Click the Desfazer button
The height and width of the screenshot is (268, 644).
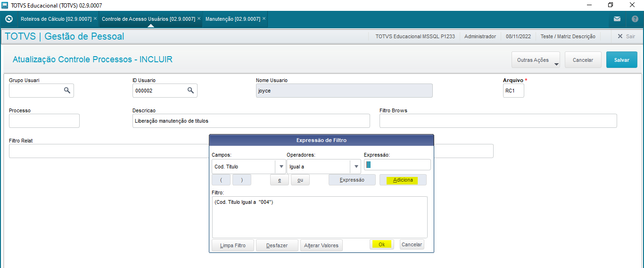tap(277, 245)
